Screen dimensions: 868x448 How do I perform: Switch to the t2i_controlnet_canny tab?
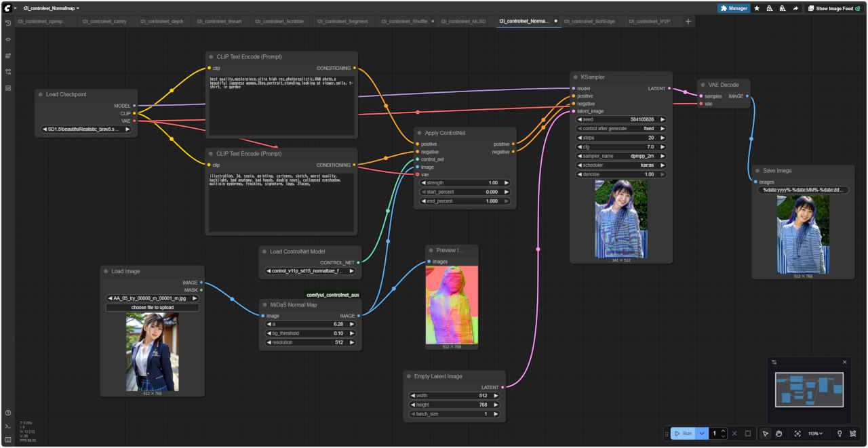104,22
